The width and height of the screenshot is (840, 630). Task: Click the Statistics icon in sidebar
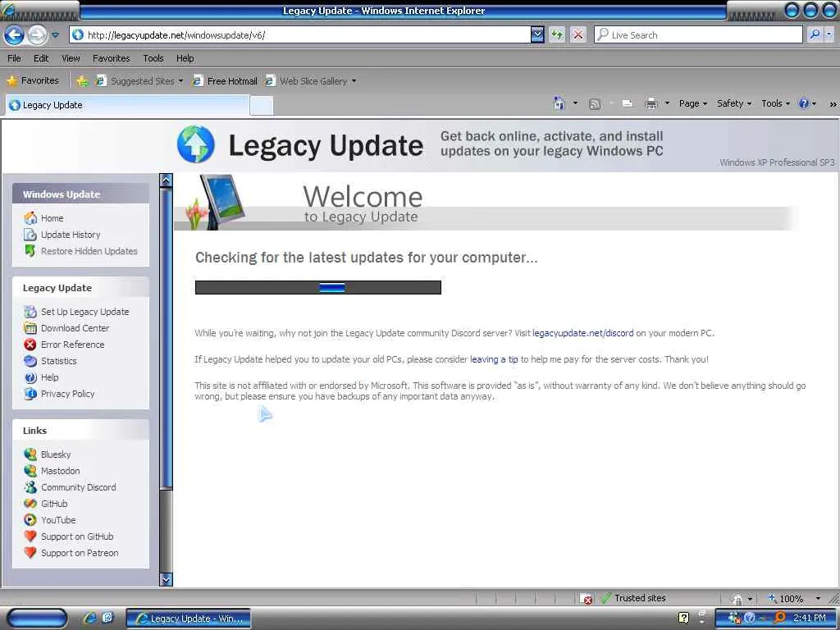[30, 361]
